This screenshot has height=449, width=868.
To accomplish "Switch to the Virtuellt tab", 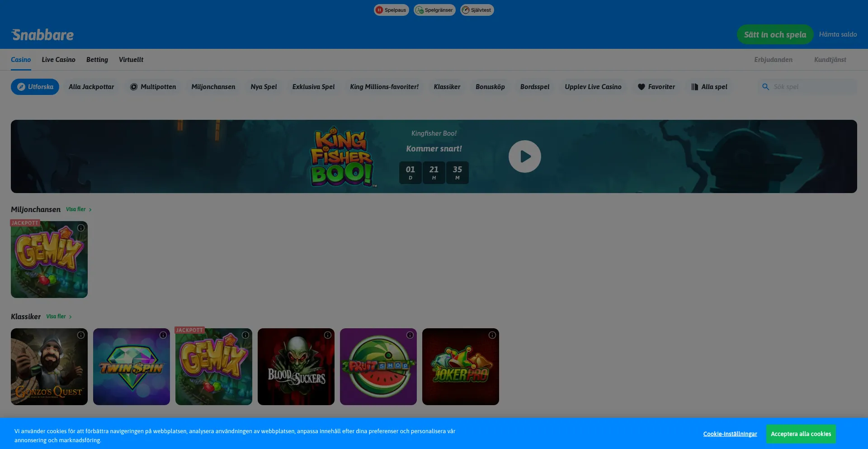I will (131, 60).
